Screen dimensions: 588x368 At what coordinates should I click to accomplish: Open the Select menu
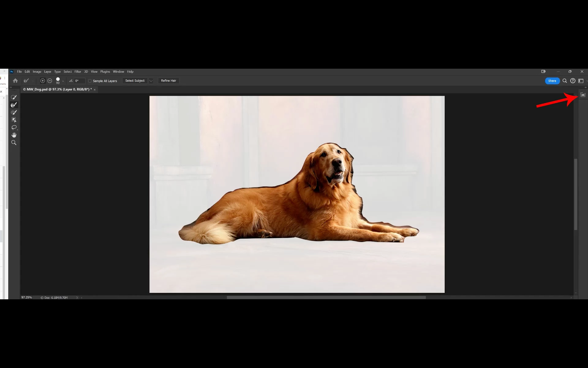point(67,71)
